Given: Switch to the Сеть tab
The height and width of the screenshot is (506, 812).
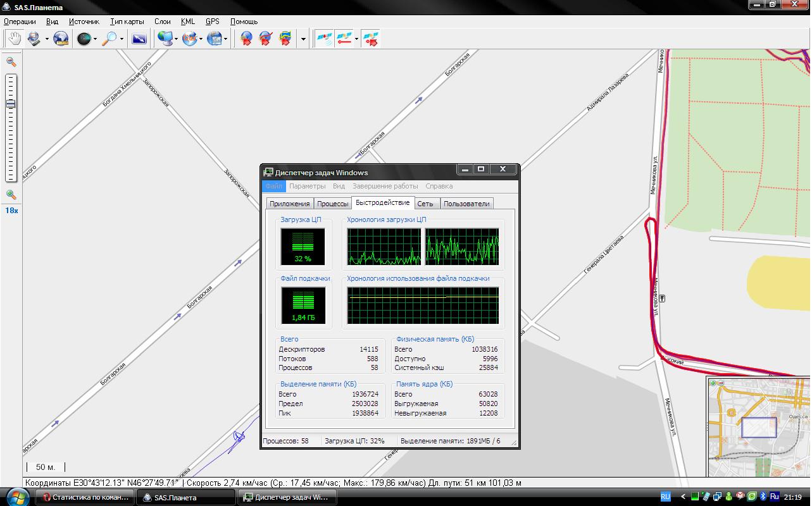Looking at the screenshot, I should pyautogui.click(x=425, y=204).
